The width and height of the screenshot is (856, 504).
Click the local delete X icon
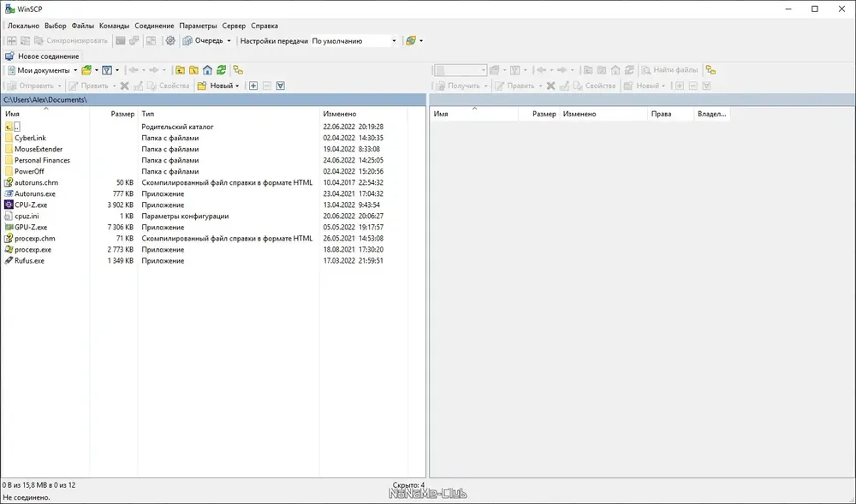124,86
